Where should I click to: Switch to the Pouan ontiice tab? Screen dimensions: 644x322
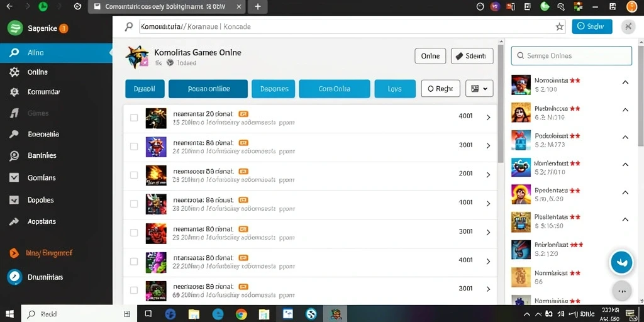coord(208,89)
